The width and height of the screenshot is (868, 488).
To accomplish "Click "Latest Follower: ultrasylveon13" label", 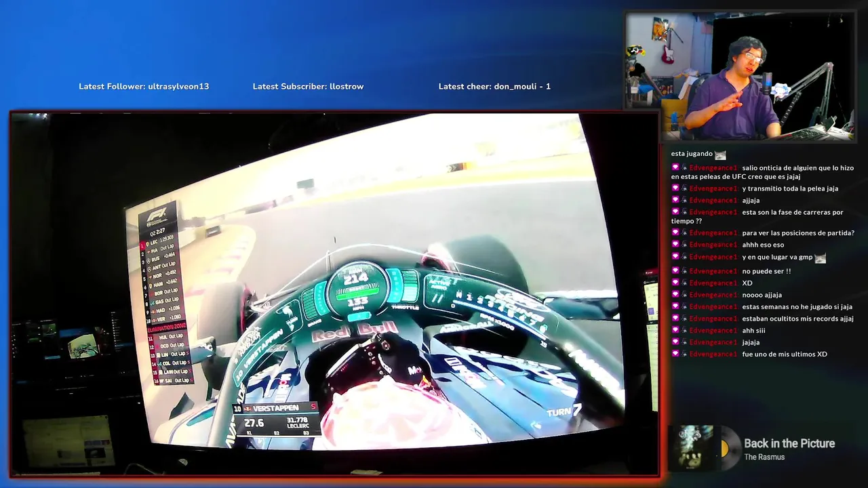I will (144, 87).
